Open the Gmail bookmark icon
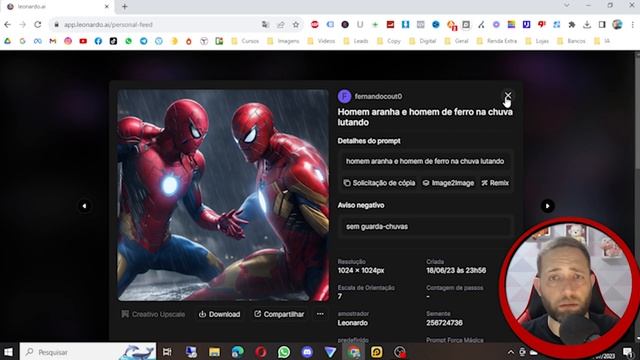 point(53,41)
